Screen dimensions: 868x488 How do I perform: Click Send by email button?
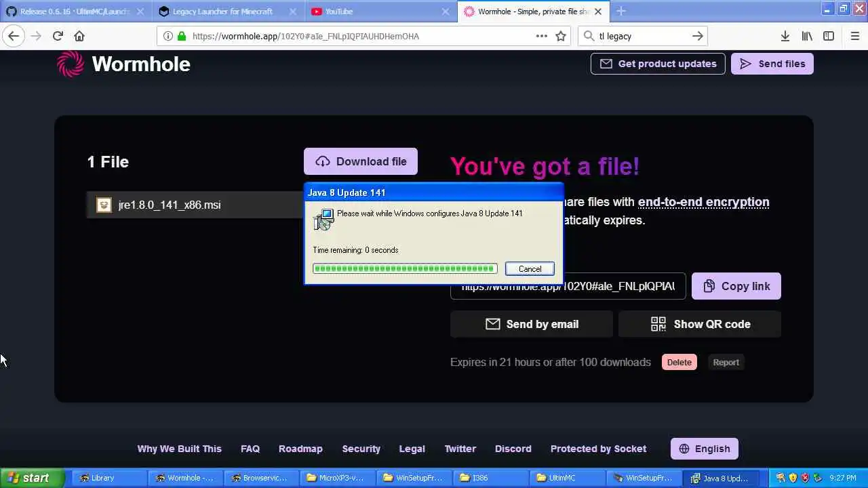click(532, 324)
